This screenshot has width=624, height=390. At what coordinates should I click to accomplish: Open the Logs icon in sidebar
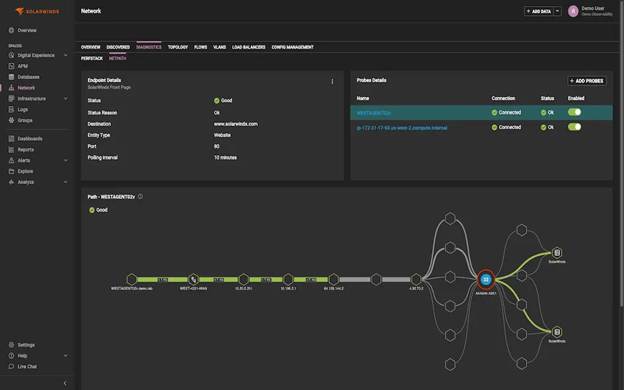tap(12, 109)
